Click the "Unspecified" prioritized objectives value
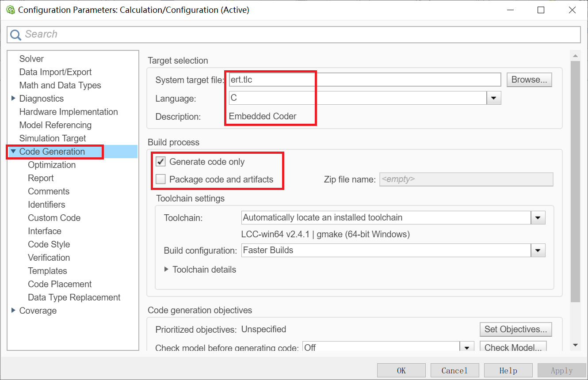The height and width of the screenshot is (380, 588). [263, 329]
